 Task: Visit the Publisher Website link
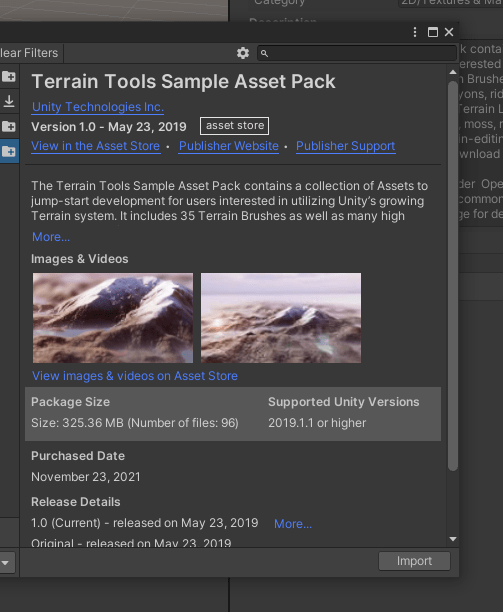pos(229,146)
